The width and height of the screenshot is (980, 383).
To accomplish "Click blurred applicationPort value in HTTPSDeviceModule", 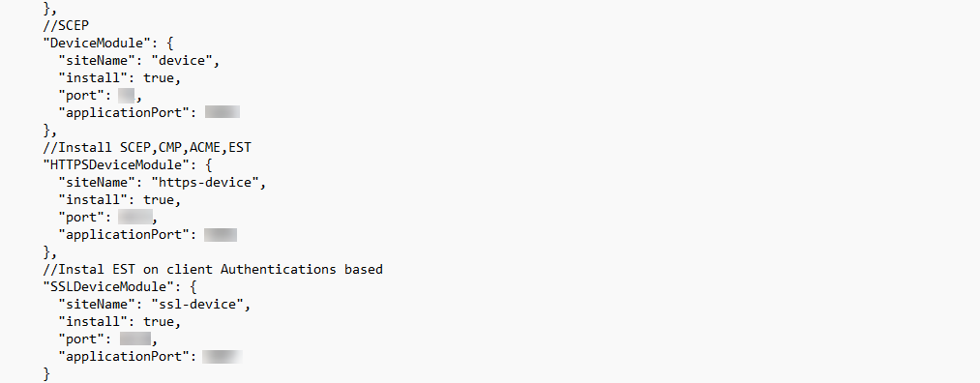I will coord(221,235).
